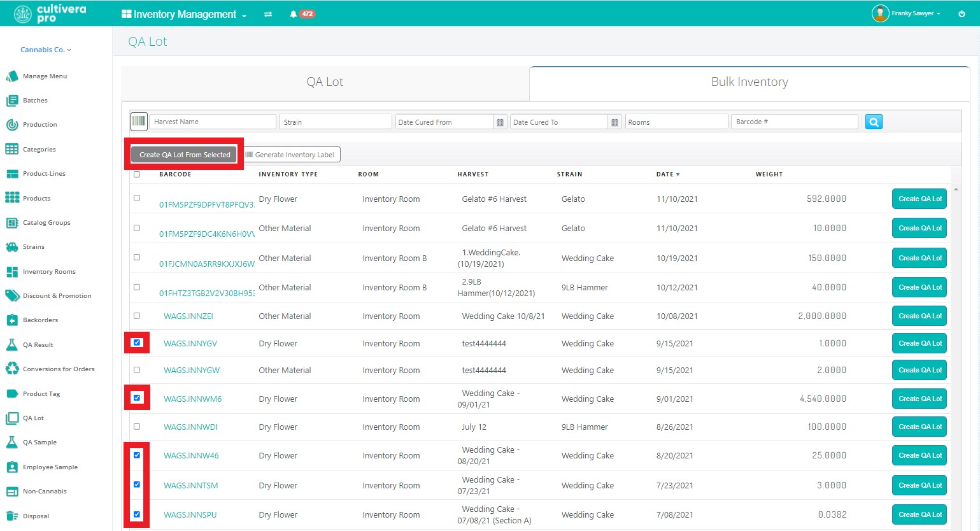Click the Employee Sample icon
980x531 pixels.
tap(11, 467)
